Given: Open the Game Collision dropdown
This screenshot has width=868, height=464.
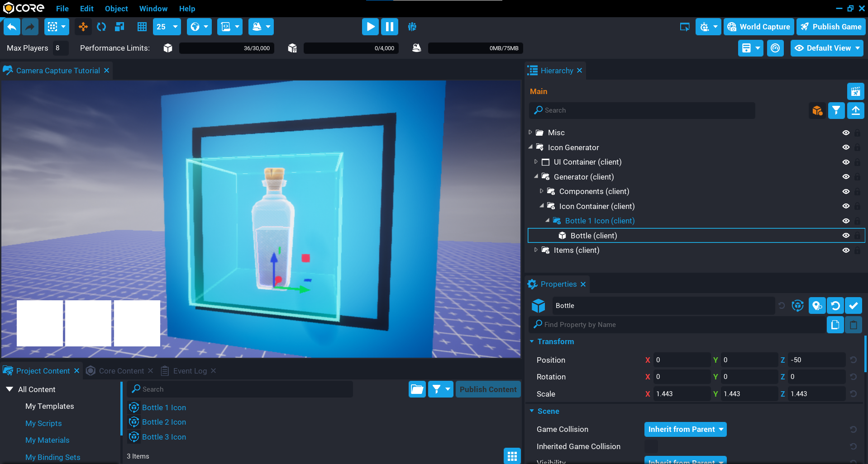Looking at the screenshot, I should click(685, 429).
